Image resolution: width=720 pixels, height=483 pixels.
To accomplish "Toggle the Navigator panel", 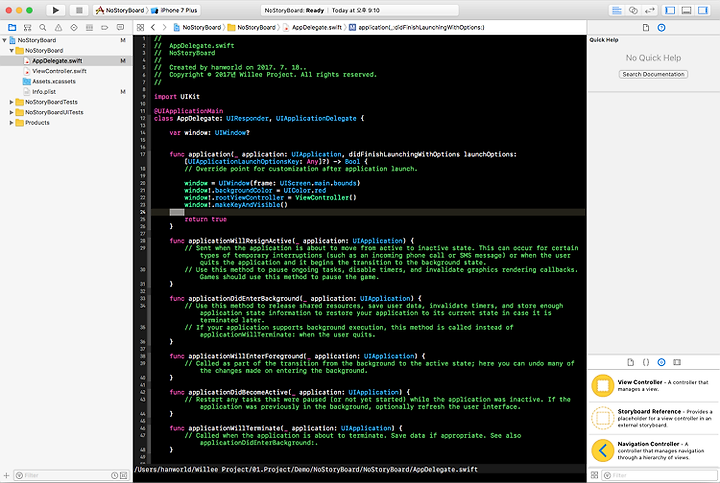I will [670, 10].
